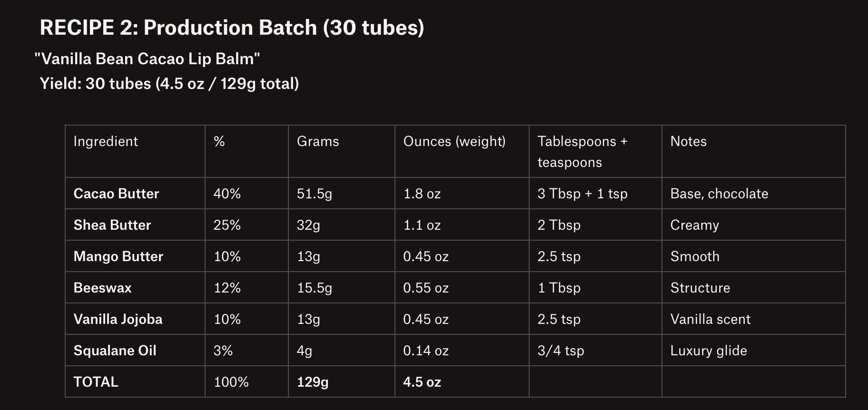
Task: Select the Ounces (weight) column header
Action: pyautogui.click(x=454, y=141)
